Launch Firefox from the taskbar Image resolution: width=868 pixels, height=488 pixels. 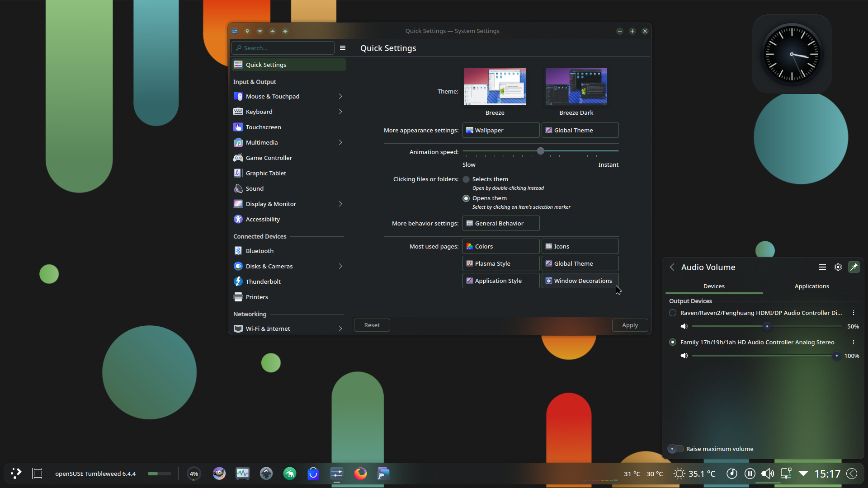pyautogui.click(x=360, y=474)
